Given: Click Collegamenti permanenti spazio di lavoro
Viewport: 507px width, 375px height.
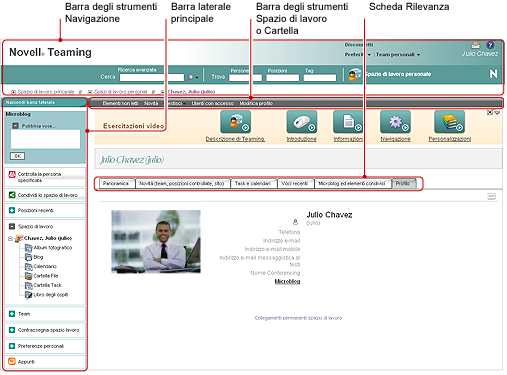Looking at the screenshot, I should (298, 318).
